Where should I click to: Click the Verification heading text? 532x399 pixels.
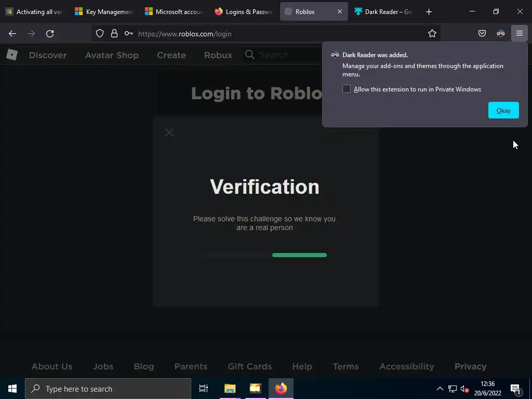[264, 187]
